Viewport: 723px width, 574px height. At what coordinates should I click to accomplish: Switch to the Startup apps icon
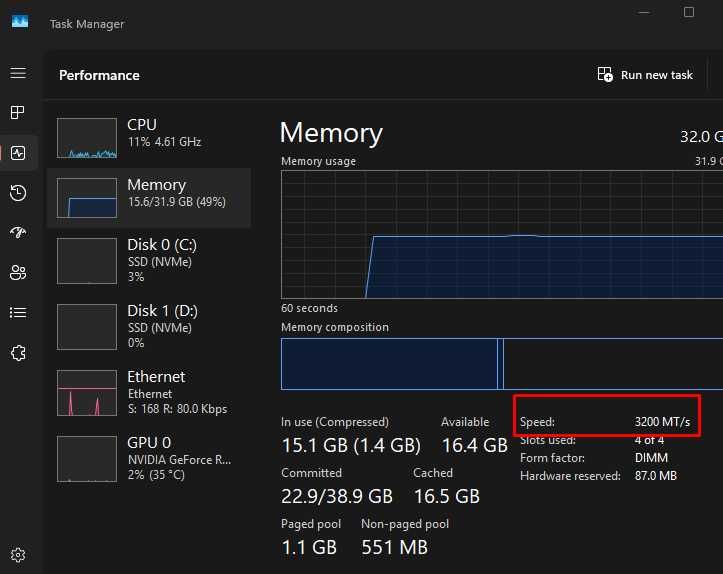tap(18, 232)
